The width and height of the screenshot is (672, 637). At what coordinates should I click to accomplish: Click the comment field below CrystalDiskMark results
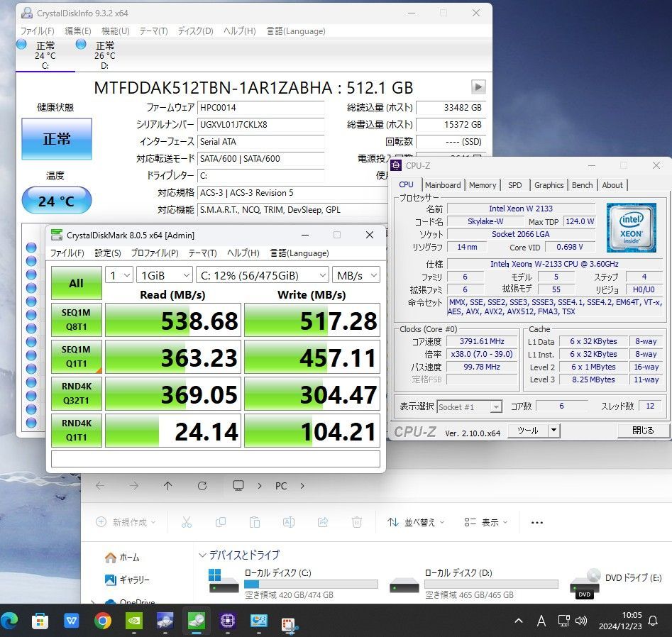(216, 459)
